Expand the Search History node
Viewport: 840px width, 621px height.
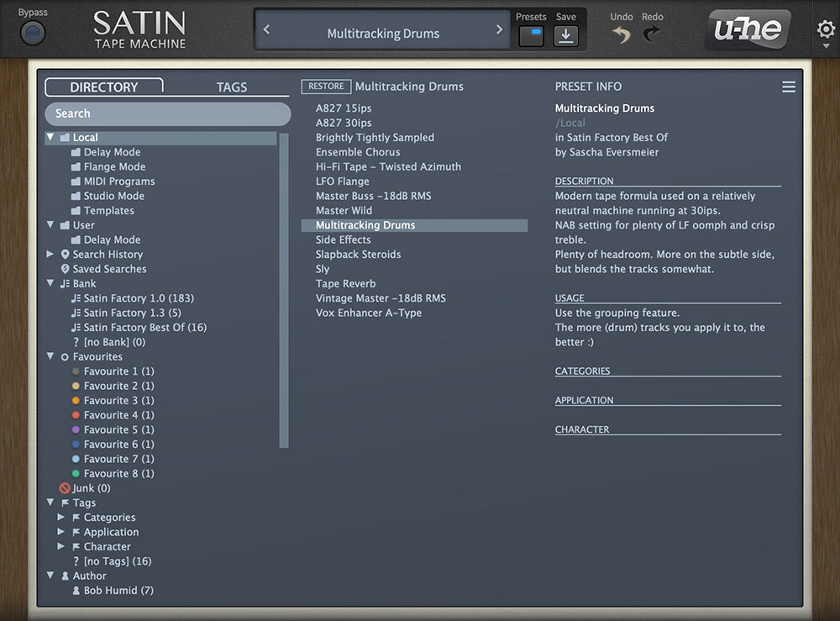50,254
